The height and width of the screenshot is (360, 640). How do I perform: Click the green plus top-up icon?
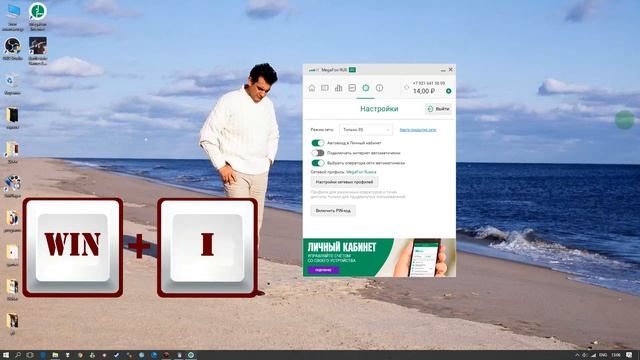(x=449, y=91)
